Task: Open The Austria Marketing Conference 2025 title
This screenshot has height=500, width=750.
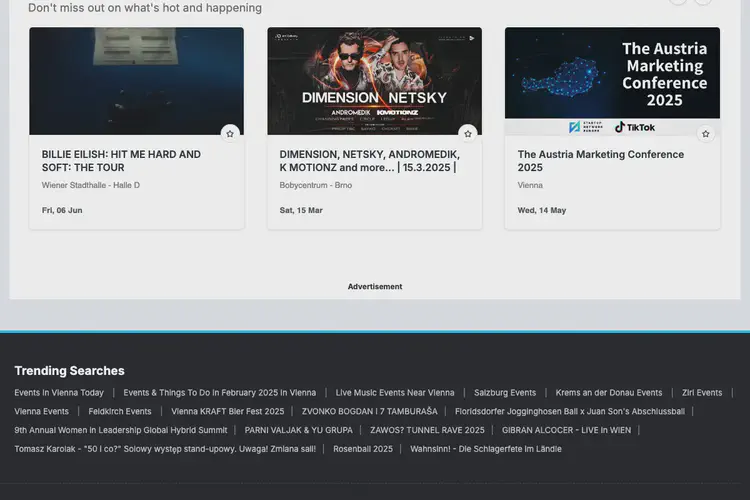Action: point(601,161)
